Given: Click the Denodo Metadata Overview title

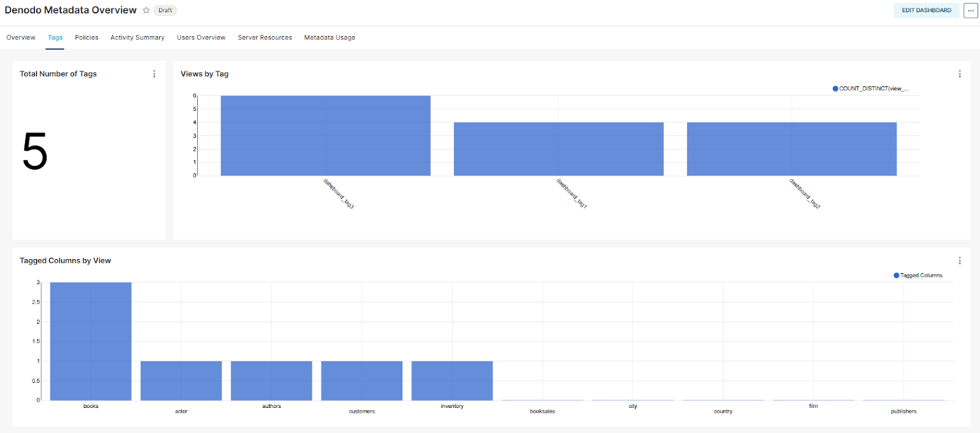Looking at the screenshot, I should [x=70, y=10].
